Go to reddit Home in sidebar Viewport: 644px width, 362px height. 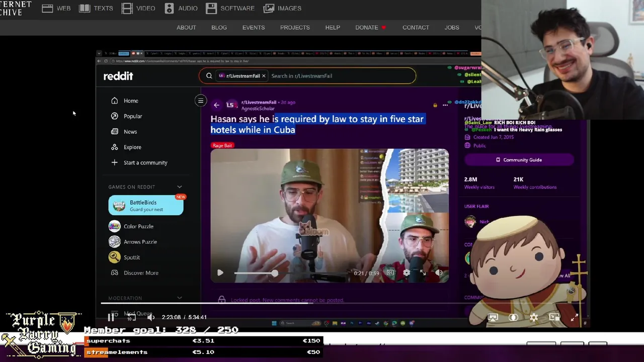point(130,101)
